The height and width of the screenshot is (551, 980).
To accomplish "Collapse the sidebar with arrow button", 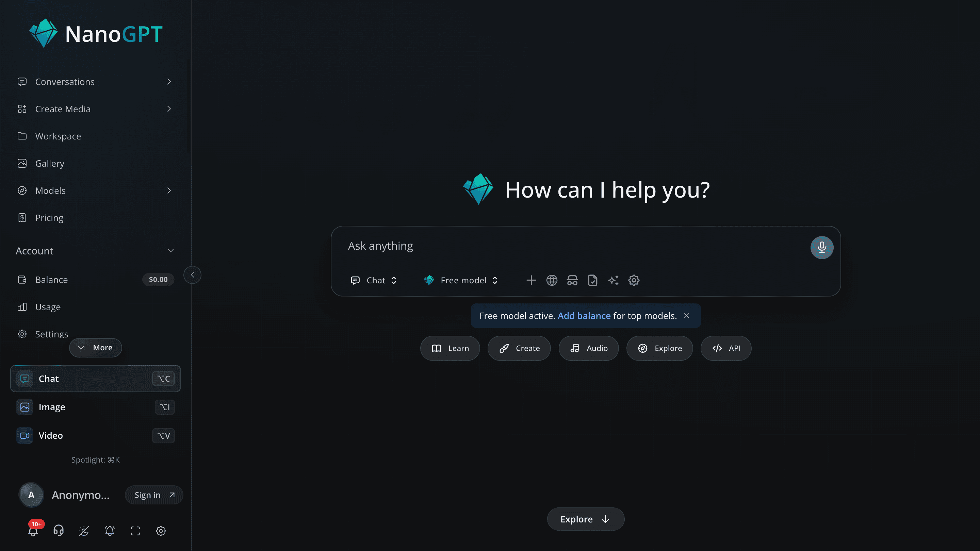I will [193, 274].
